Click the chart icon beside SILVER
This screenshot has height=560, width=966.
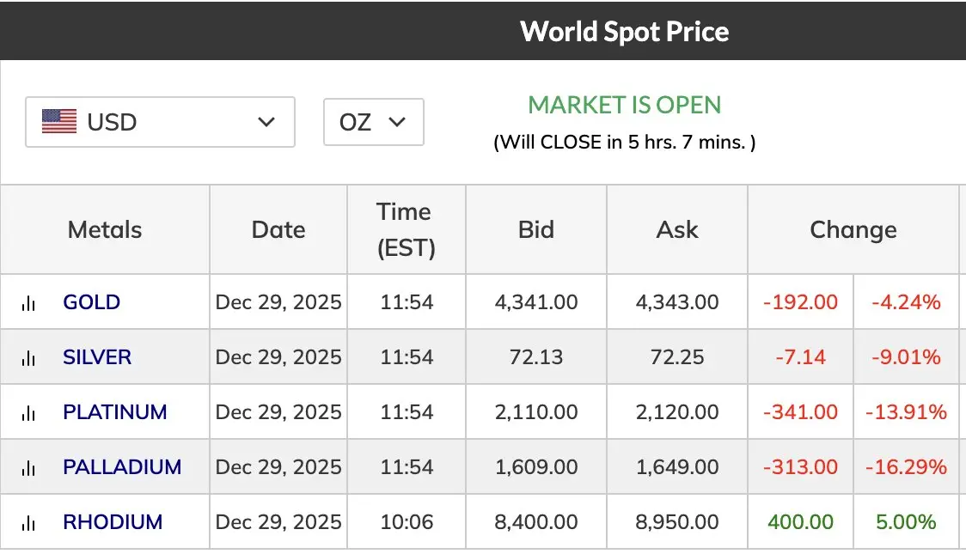point(28,357)
